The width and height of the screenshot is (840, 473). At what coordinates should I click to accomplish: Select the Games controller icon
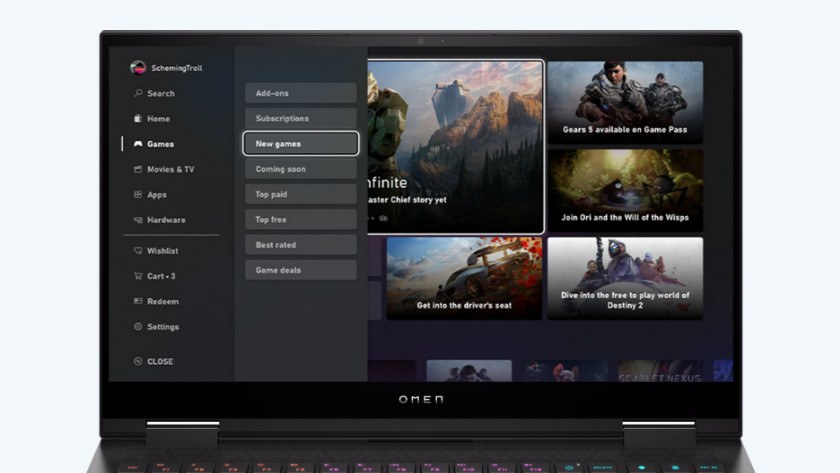[x=138, y=144]
